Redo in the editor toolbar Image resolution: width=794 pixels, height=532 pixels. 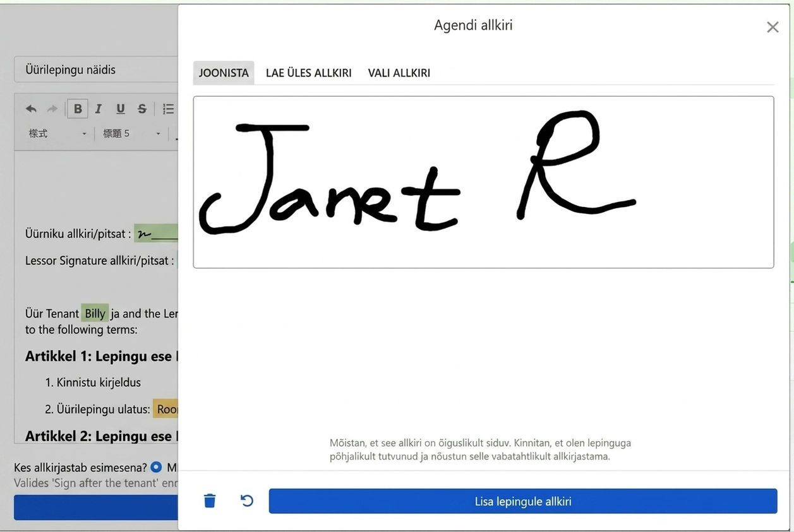coord(52,109)
